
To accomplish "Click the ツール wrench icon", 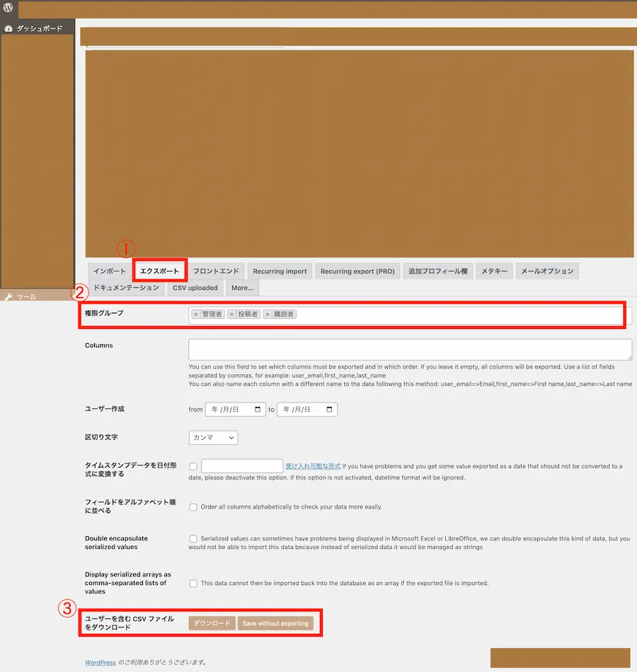I will [8, 297].
